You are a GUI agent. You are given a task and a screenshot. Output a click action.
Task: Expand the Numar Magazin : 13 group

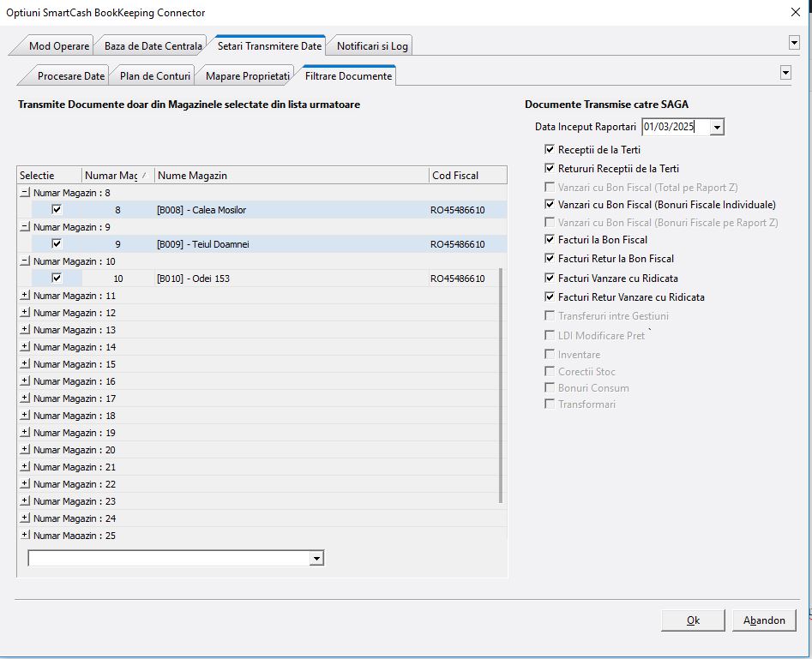pyautogui.click(x=24, y=329)
